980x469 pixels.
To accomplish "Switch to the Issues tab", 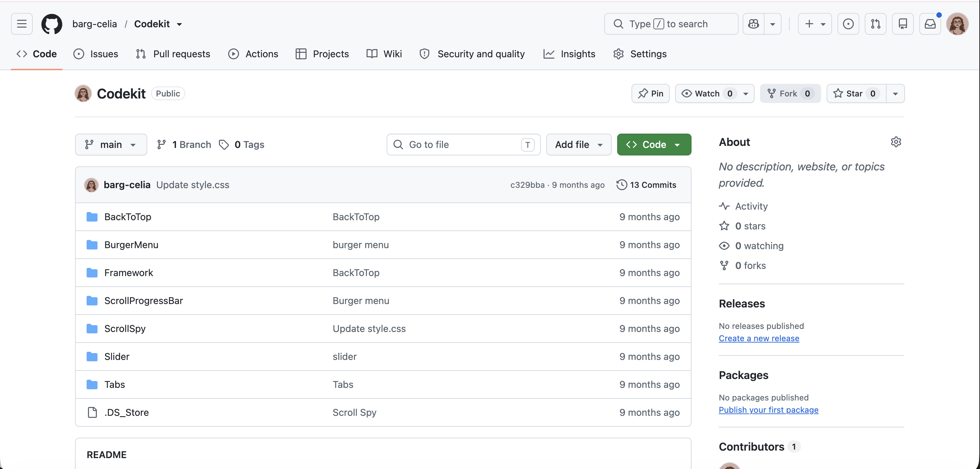I will tap(96, 54).
